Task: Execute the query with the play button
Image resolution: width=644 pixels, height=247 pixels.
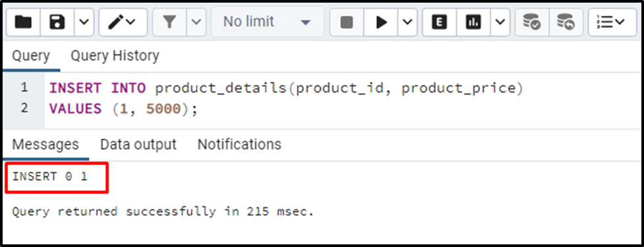Action: (x=382, y=22)
